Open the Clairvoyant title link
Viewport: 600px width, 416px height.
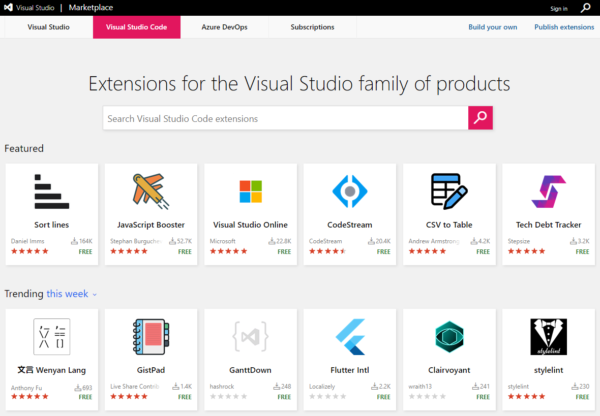449,370
